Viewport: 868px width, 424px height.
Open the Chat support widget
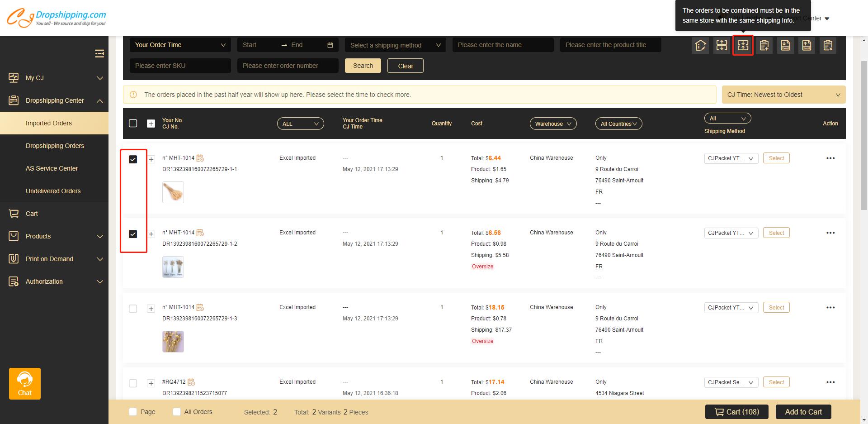[25, 383]
